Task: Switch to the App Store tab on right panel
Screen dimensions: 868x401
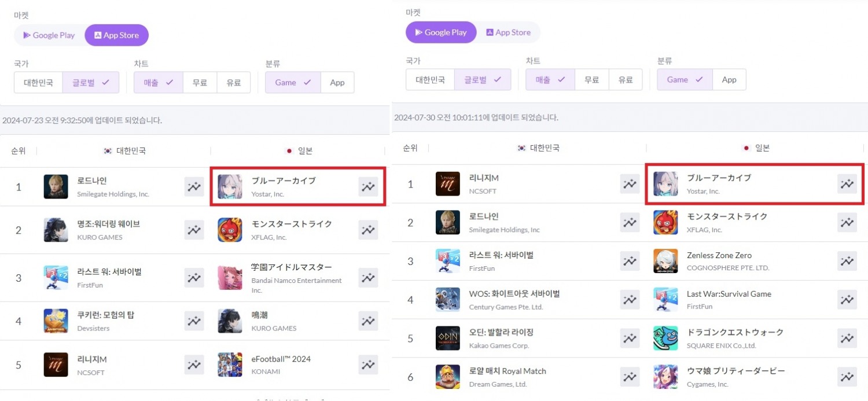Action: coord(508,32)
